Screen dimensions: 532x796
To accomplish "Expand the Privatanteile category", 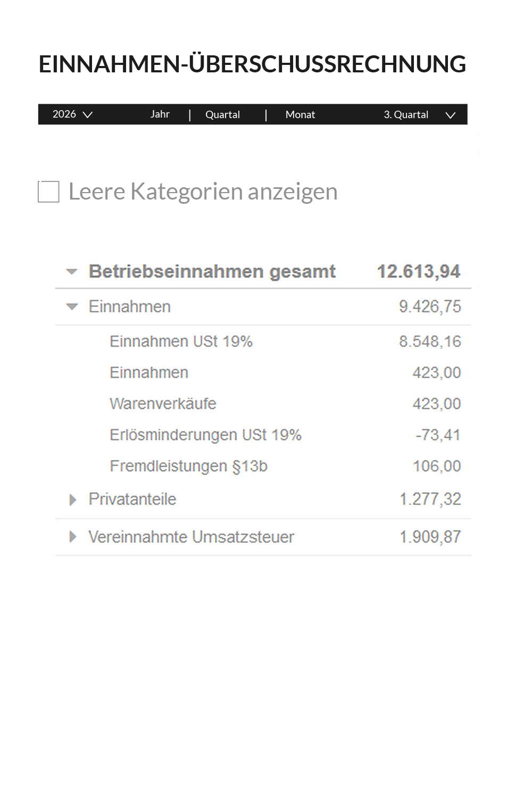I will 73,500.
